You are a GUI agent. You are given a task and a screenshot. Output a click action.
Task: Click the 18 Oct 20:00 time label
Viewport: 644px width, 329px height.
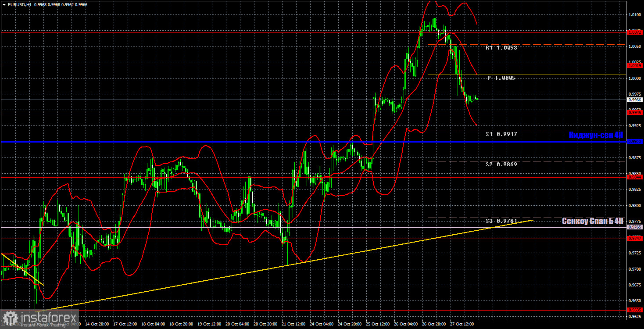(182, 325)
